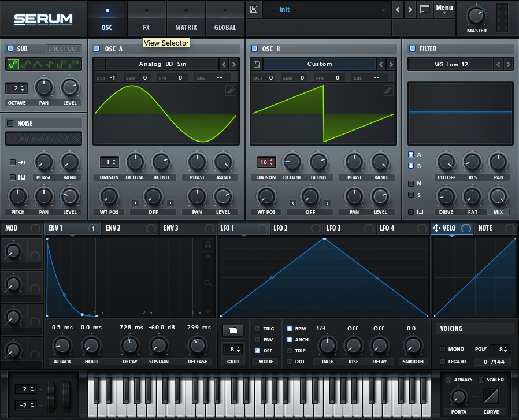The height and width of the screenshot is (420, 519).
Task: Toggle the SUB oscillator on/off
Action: pos(10,49)
